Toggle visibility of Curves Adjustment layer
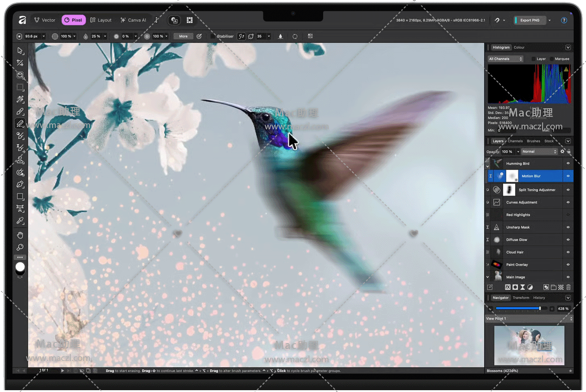 (x=568, y=202)
